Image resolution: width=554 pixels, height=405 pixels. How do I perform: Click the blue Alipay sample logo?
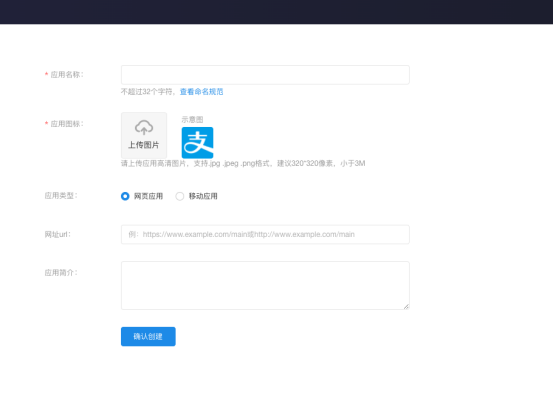tap(197, 142)
